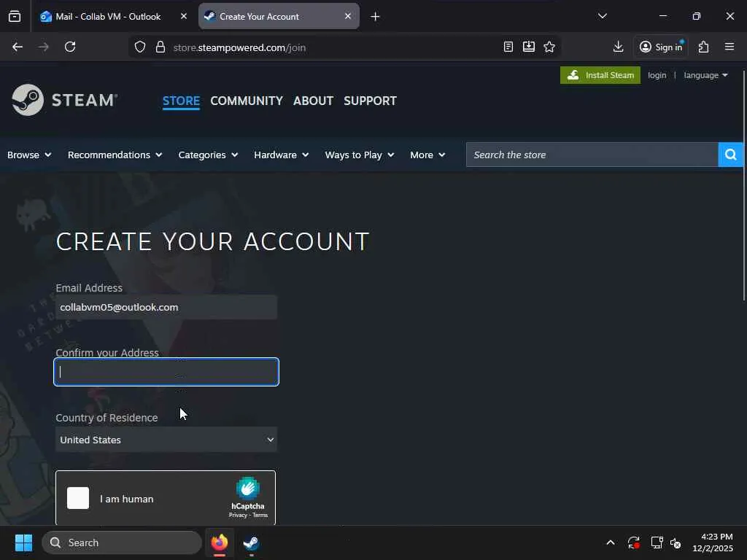
Task: List all tabs dropdown arrow
Action: 603,16
